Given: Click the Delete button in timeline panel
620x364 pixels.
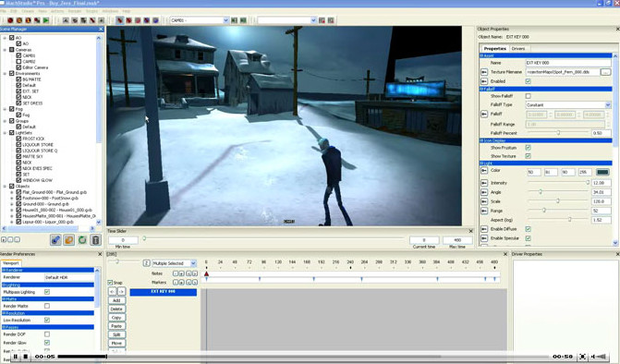Looking at the screenshot, I should point(116,309).
